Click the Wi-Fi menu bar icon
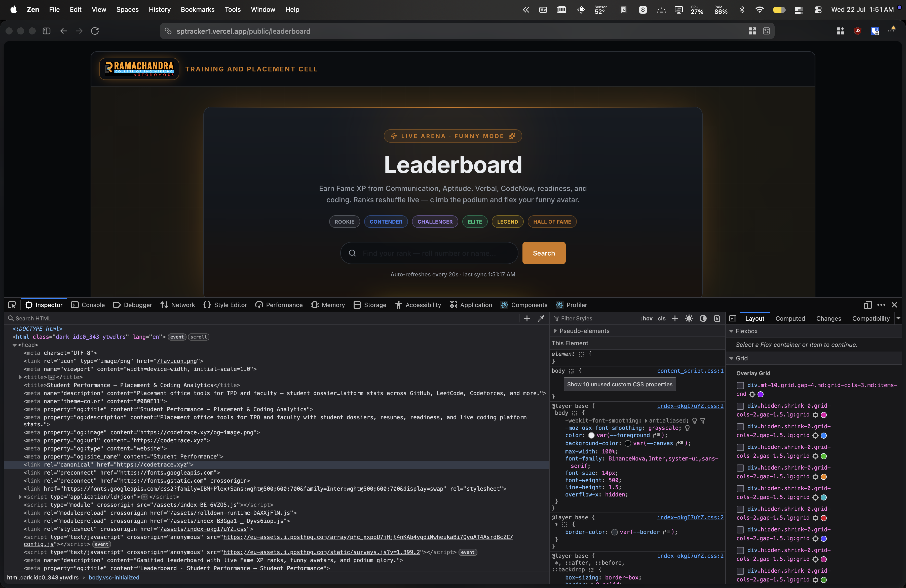This screenshot has height=588, width=906. (x=760, y=10)
